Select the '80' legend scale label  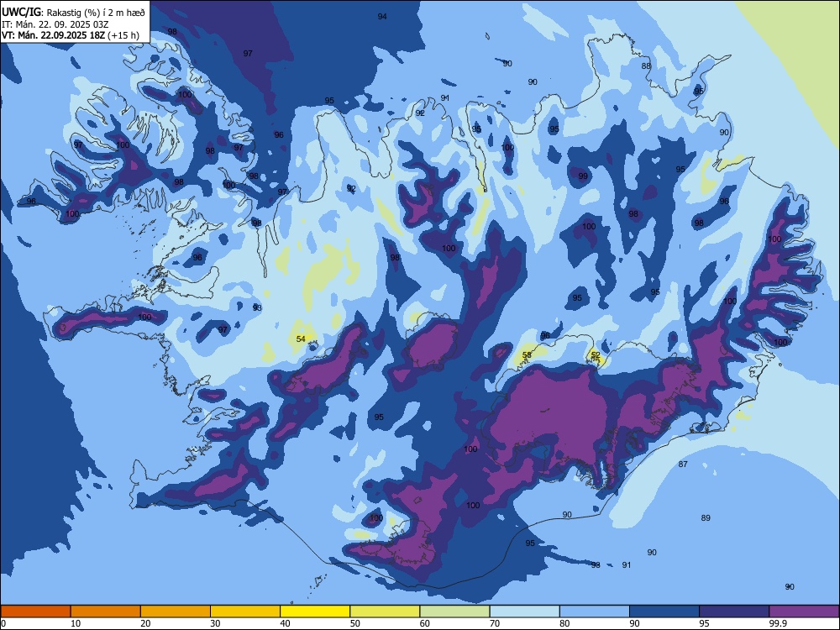pyautogui.click(x=564, y=623)
